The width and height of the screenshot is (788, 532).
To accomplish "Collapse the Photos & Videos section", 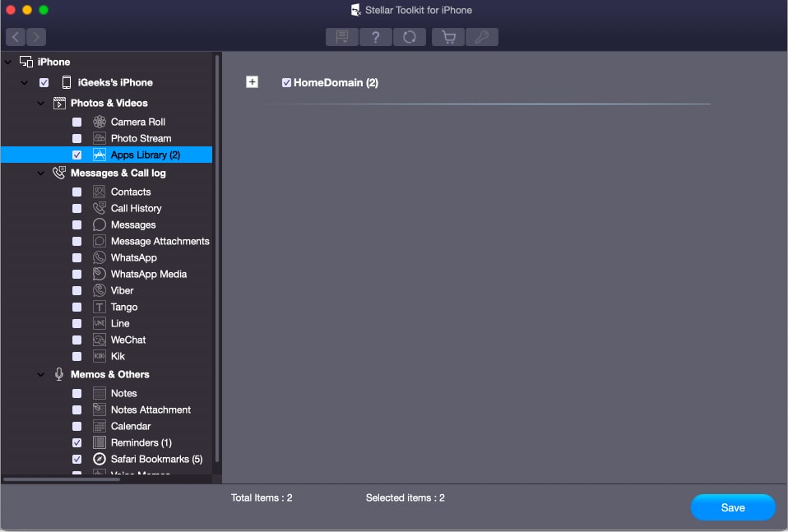I will (x=40, y=103).
